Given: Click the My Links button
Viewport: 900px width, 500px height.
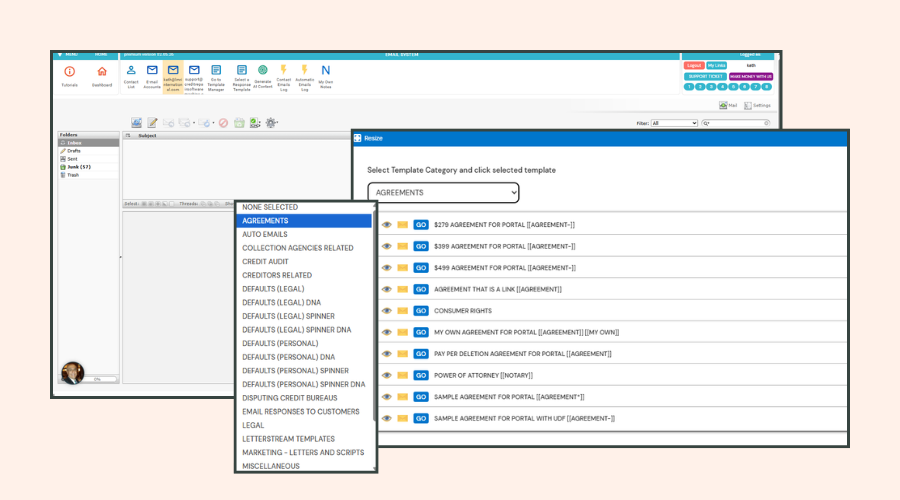Looking at the screenshot, I should pos(716,65).
